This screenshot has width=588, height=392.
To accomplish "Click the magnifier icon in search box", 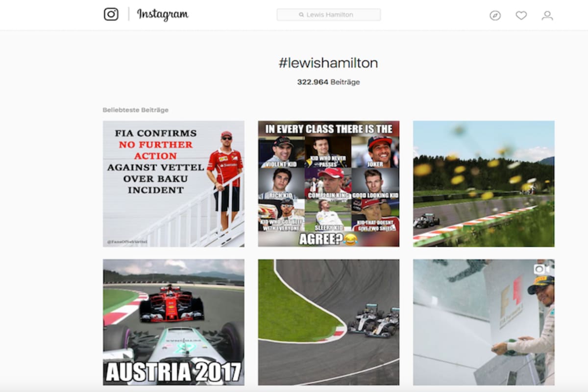I will (302, 15).
